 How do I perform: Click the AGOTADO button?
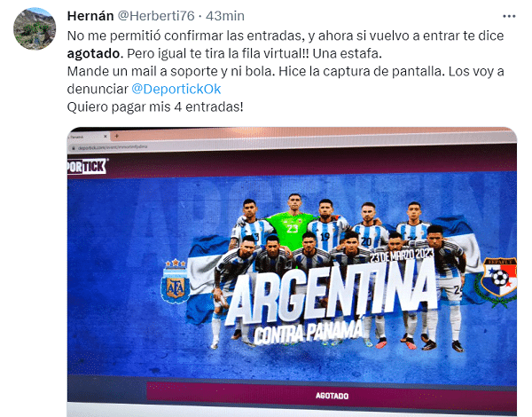(x=332, y=396)
